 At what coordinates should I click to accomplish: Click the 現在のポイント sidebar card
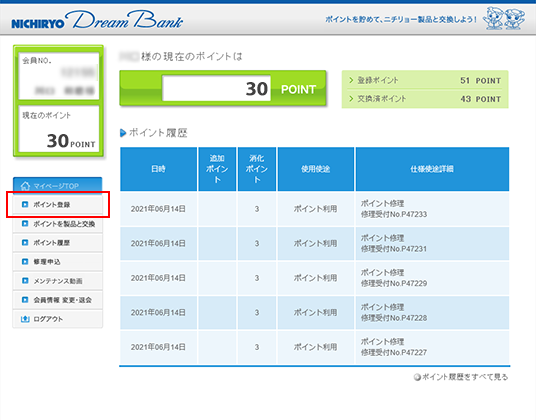pyautogui.click(x=59, y=129)
